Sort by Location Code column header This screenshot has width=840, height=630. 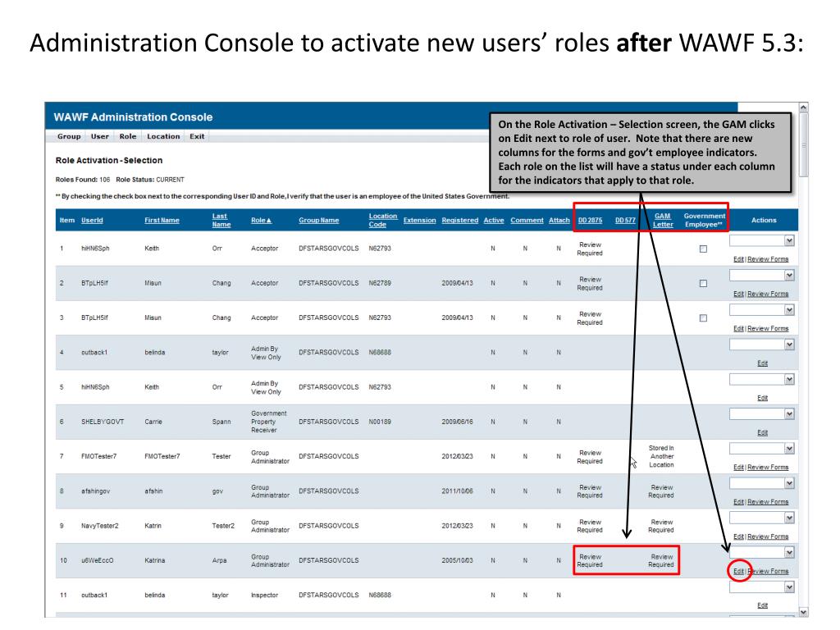(382, 220)
